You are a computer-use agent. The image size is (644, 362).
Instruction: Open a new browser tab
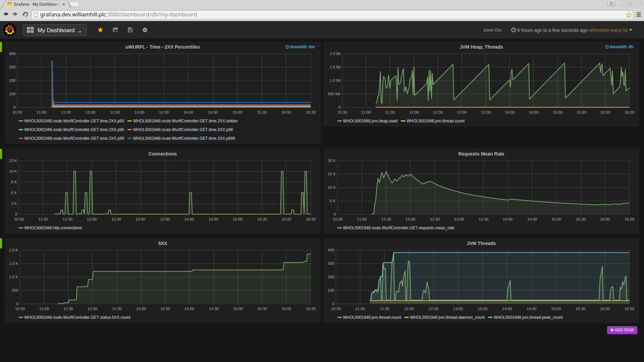pos(75,4)
